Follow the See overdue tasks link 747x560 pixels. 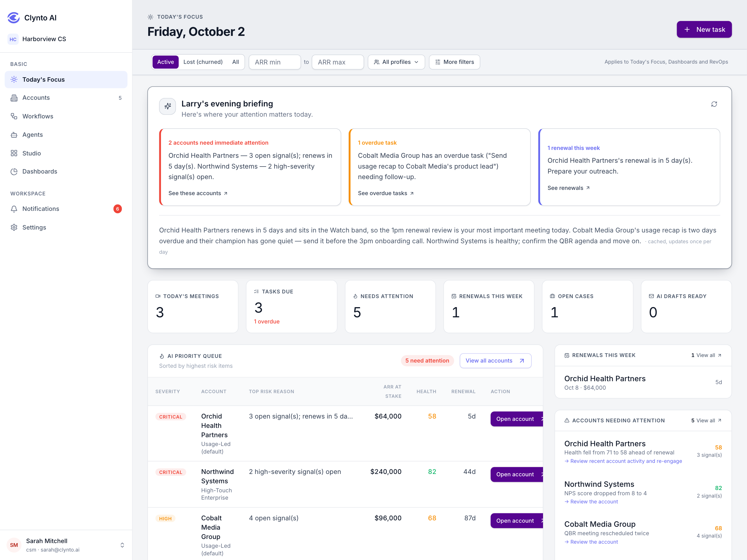tap(386, 193)
